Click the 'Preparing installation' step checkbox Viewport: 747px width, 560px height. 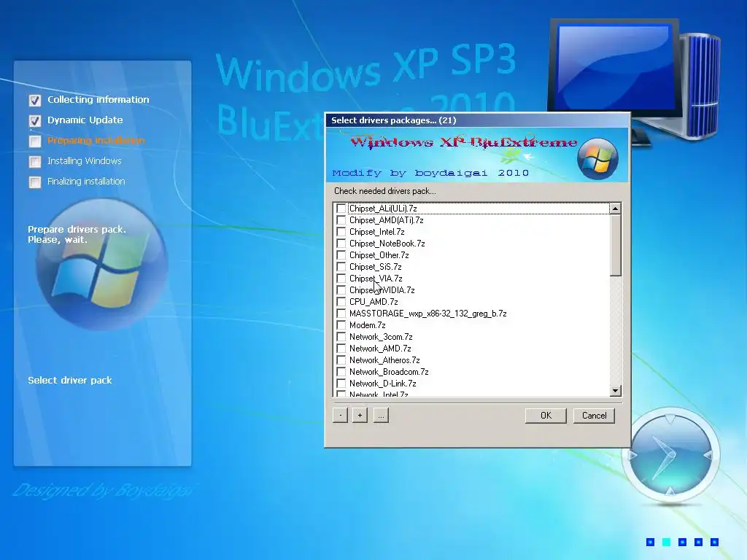click(35, 141)
